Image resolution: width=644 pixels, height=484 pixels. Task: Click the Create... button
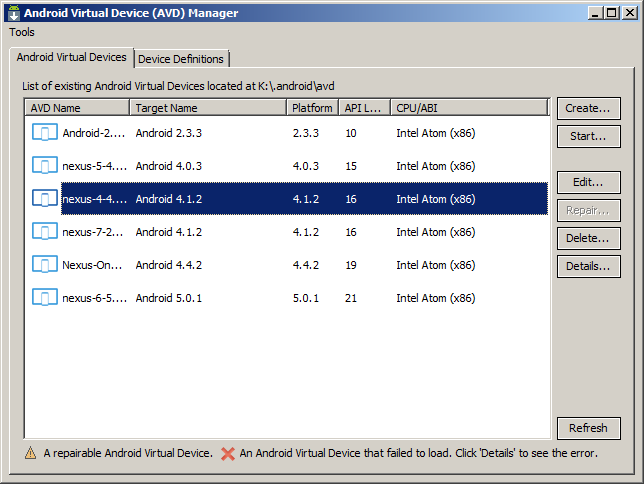pos(588,108)
